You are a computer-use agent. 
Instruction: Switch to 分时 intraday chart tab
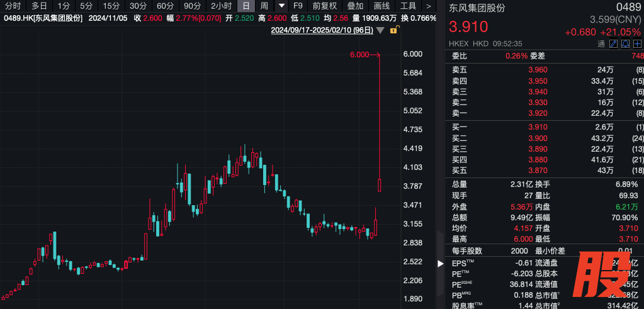coord(13,6)
